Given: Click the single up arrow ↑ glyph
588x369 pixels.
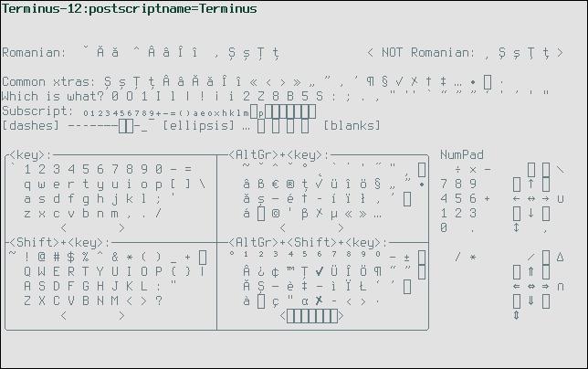Looking at the screenshot, I should click(x=531, y=184).
